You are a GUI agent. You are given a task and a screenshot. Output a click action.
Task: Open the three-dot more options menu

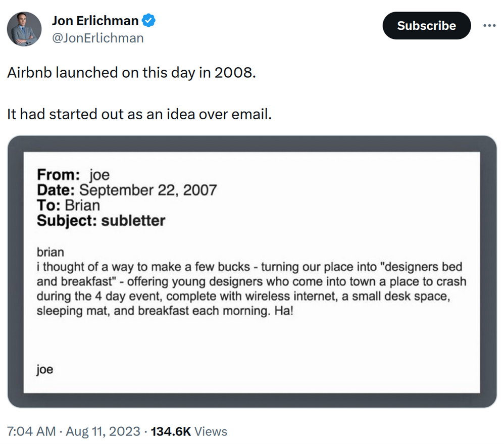(489, 26)
